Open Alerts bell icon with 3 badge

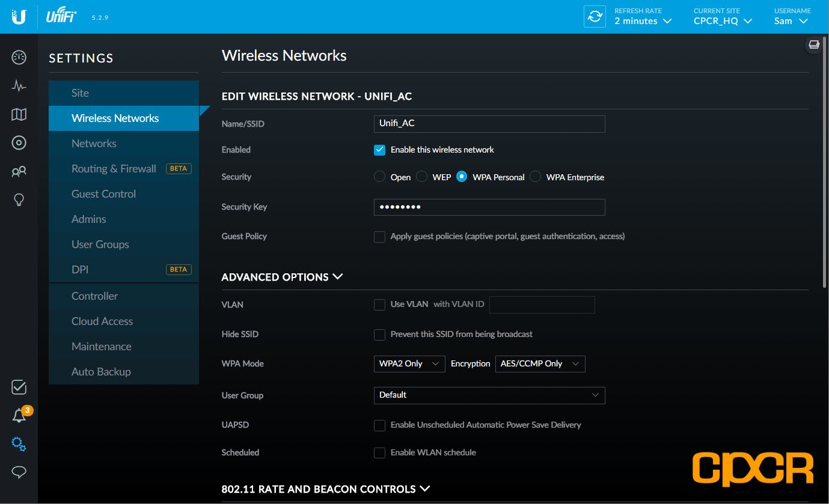tap(20, 414)
